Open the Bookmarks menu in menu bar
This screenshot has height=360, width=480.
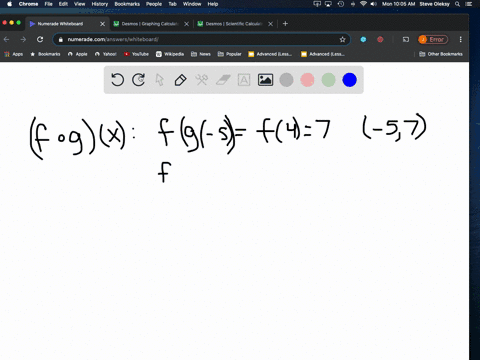tap(127, 4)
